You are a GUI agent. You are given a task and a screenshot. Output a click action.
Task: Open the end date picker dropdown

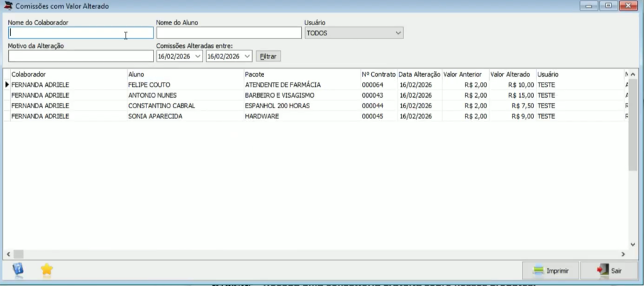click(x=247, y=56)
